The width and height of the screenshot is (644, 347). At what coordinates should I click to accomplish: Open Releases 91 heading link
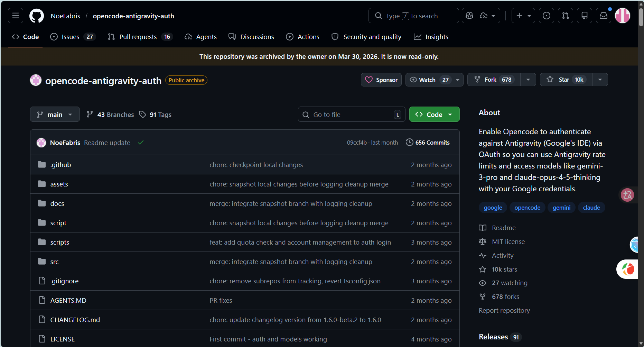[500, 337]
